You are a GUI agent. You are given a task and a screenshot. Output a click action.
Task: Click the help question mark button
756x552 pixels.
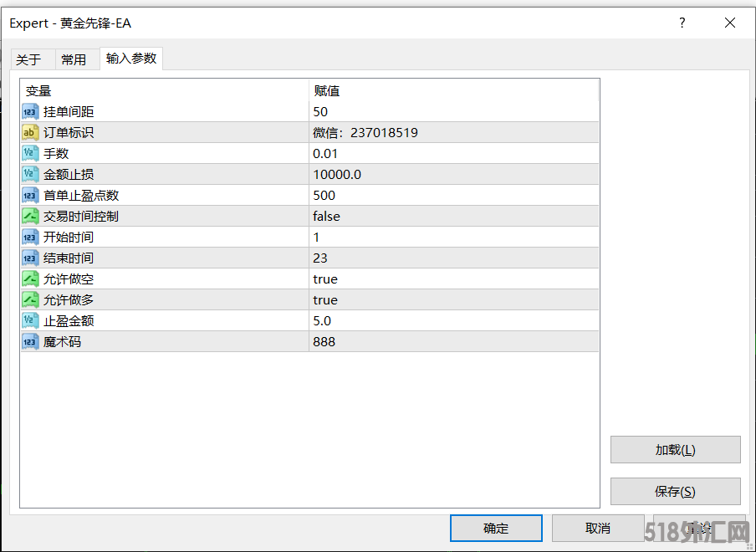(682, 23)
